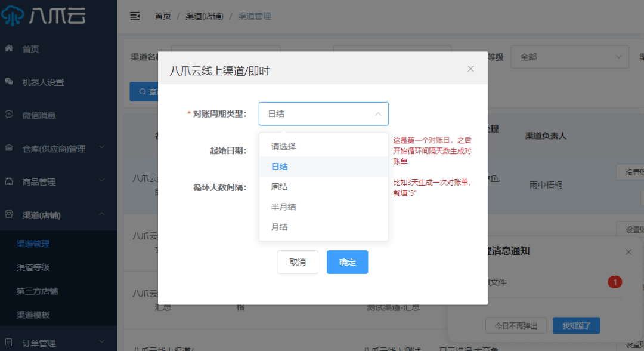Click 我知道了 in the notification popup
Screen dimensions: 644x351
576,325
